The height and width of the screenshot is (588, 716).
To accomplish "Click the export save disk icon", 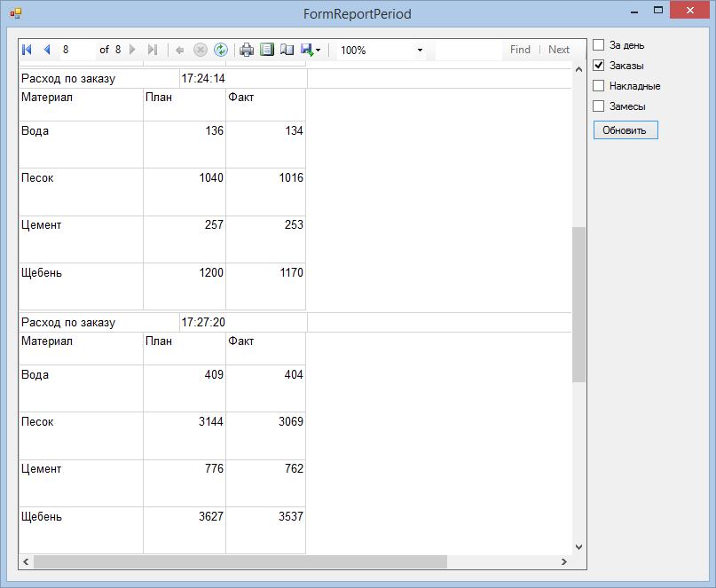I will click(307, 50).
